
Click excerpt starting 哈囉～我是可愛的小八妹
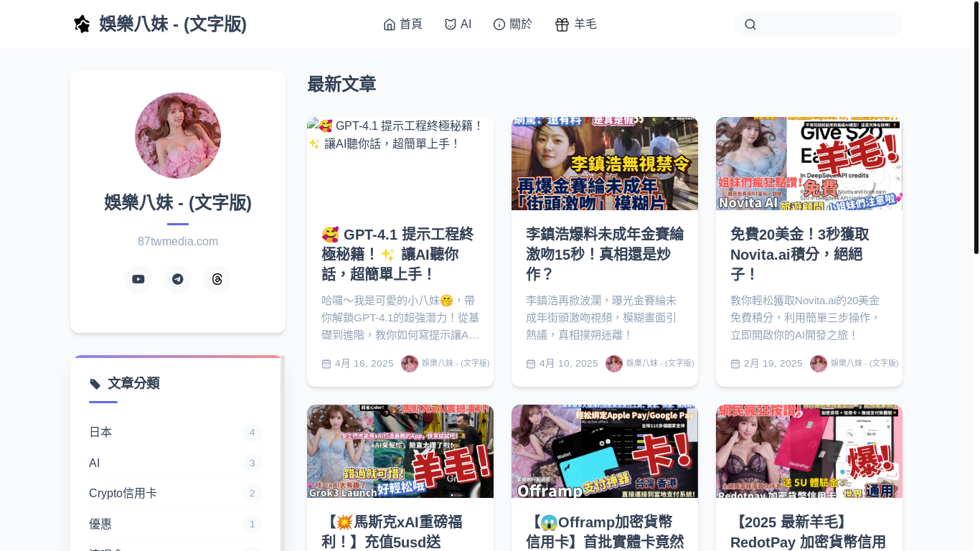pyautogui.click(x=400, y=318)
